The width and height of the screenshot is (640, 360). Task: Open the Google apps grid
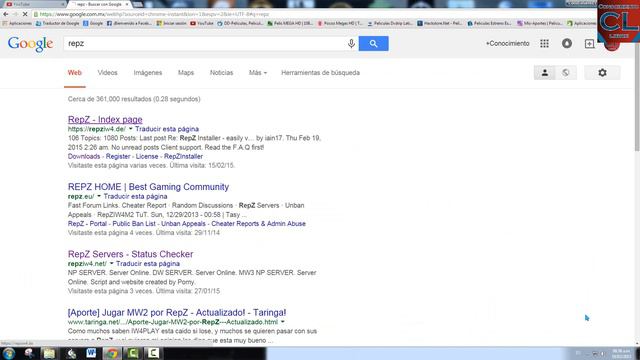(x=544, y=43)
